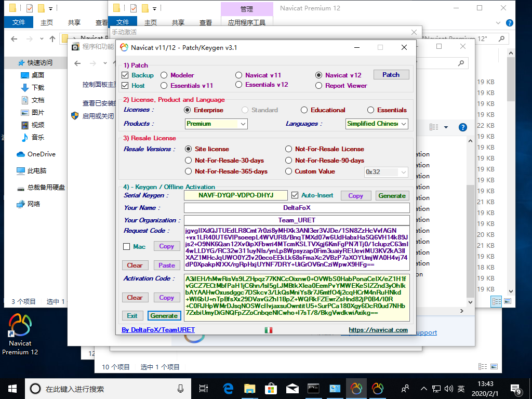This screenshot has height=399, width=532.
Task: Launch Microsoft Store from the taskbar
Action: [x=271, y=389]
